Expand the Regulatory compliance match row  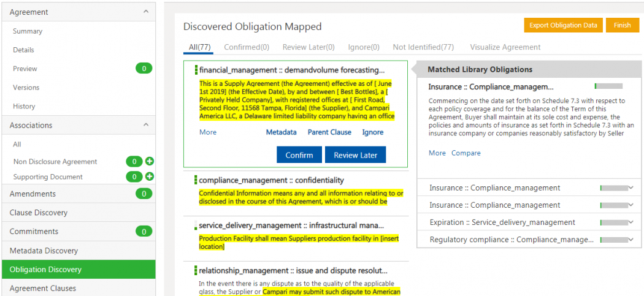pyautogui.click(x=631, y=240)
